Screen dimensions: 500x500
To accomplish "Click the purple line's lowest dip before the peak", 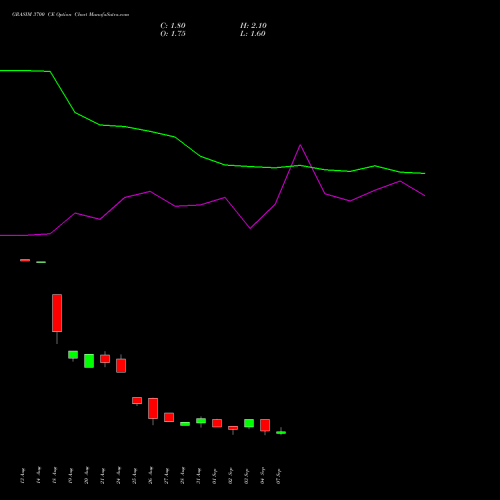I will 250,228.
